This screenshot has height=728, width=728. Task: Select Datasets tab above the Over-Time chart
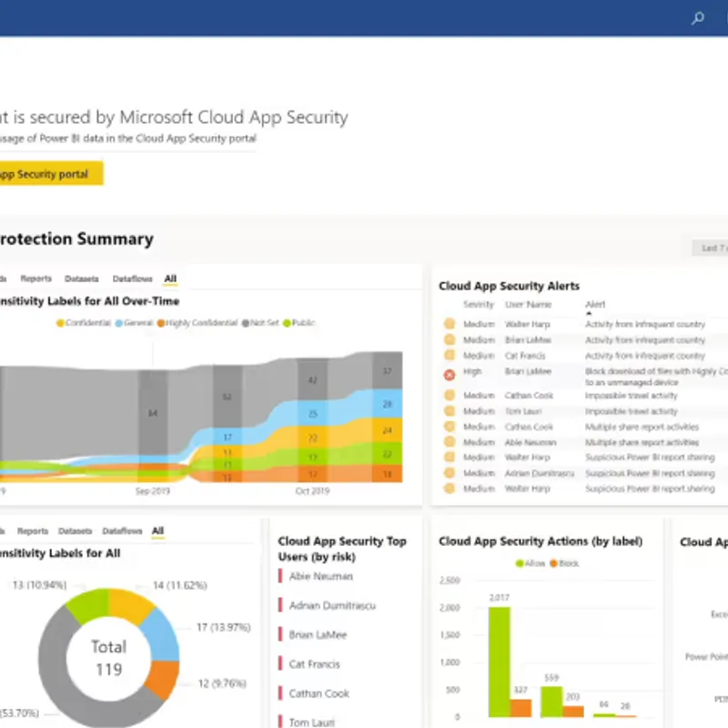(81, 278)
